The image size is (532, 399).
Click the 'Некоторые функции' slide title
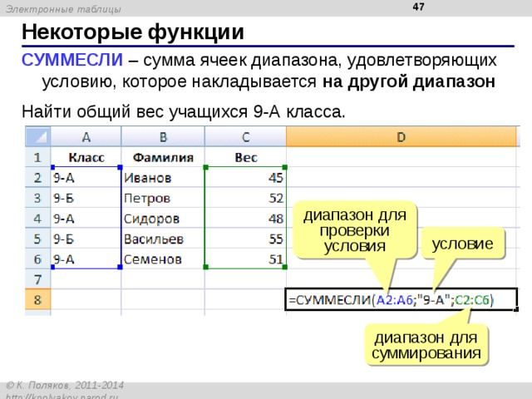pos(133,32)
